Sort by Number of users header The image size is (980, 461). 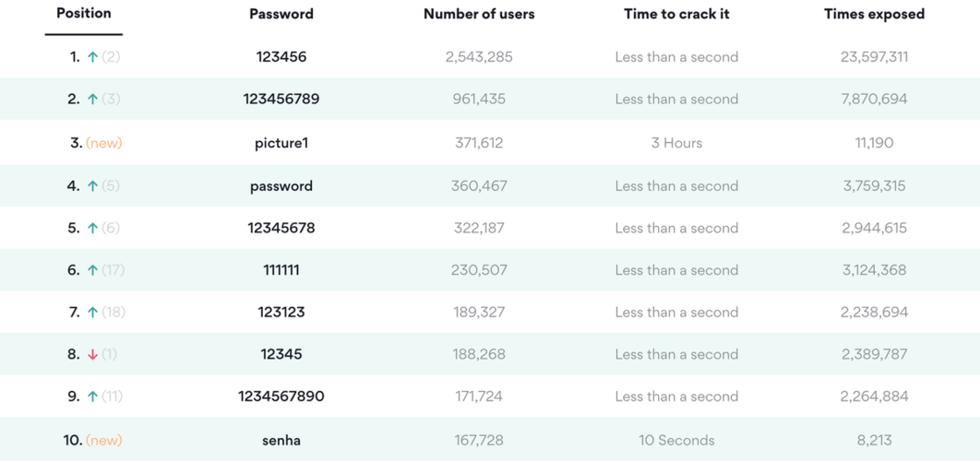point(479,15)
